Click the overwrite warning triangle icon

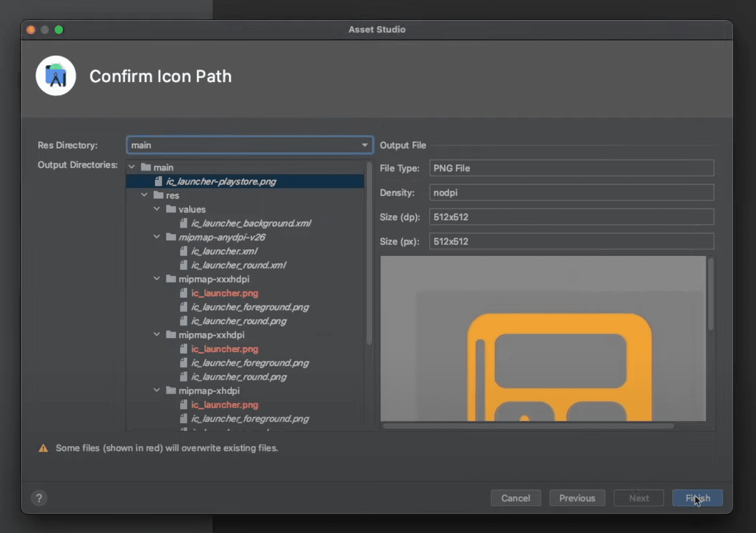[43, 448]
